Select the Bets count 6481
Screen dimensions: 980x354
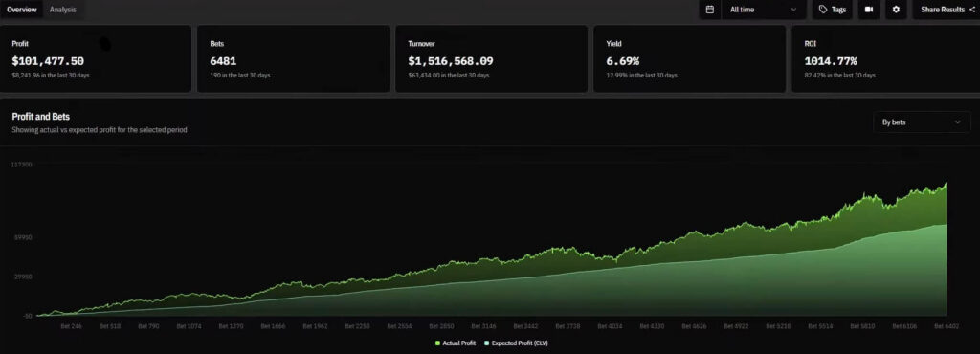pyautogui.click(x=223, y=61)
